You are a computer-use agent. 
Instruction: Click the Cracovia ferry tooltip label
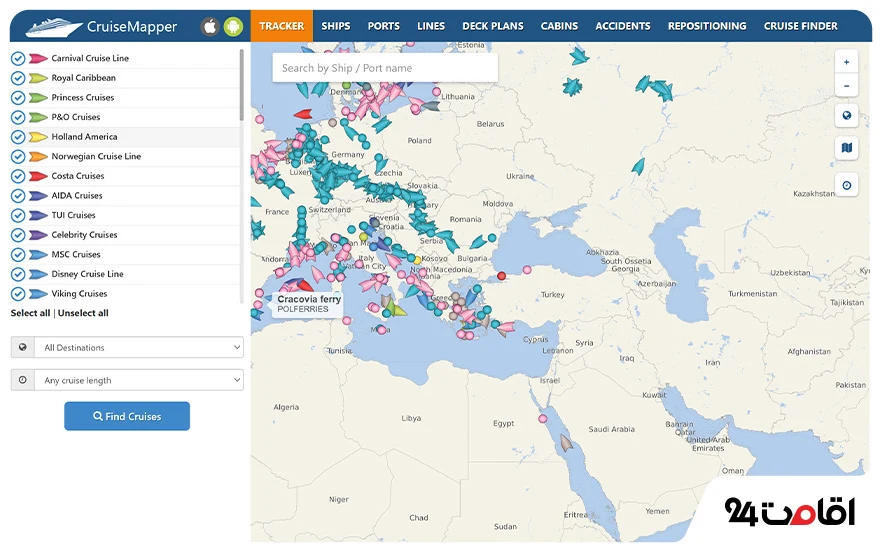pos(308,304)
